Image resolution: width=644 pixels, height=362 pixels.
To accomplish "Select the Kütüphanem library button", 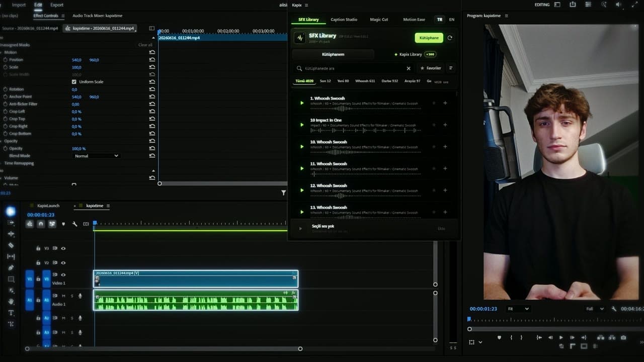I will [x=333, y=54].
